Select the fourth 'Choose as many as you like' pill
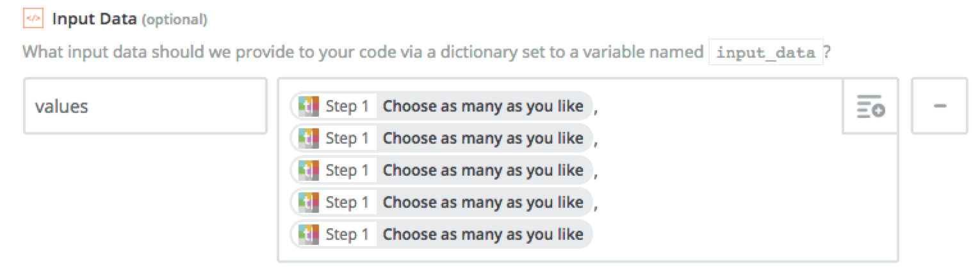 pos(442,202)
